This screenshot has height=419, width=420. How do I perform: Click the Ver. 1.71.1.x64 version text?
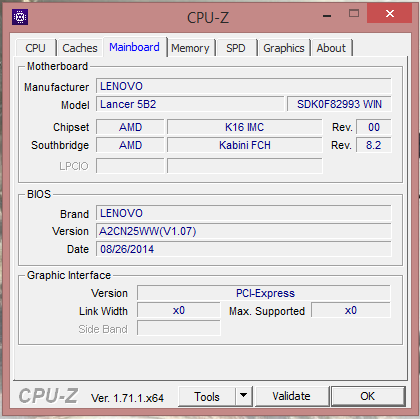127,398
